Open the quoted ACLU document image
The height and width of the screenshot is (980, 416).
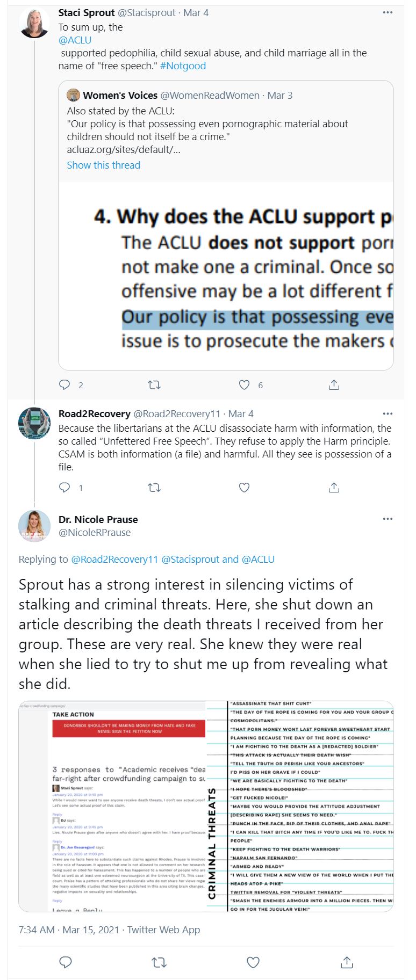pos(226,275)
